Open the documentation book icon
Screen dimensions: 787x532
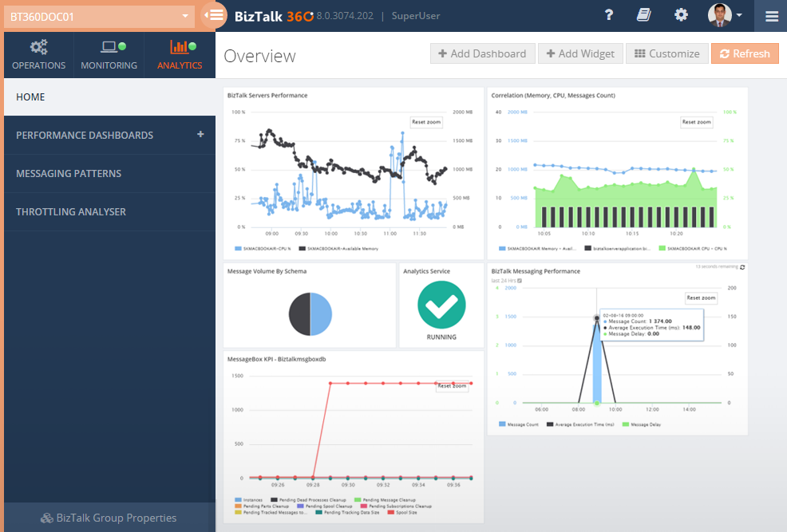pyautogui.click(x=643, y=15)
